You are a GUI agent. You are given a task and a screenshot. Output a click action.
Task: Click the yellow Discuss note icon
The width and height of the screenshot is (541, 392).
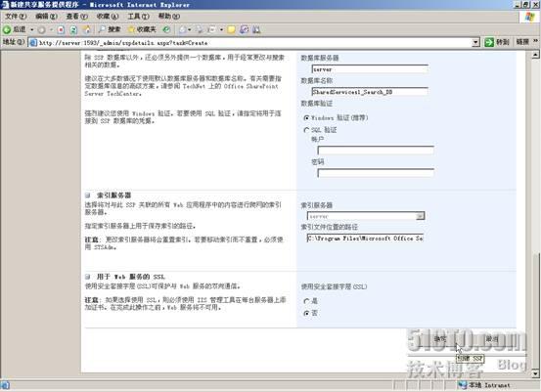point(232,30)
